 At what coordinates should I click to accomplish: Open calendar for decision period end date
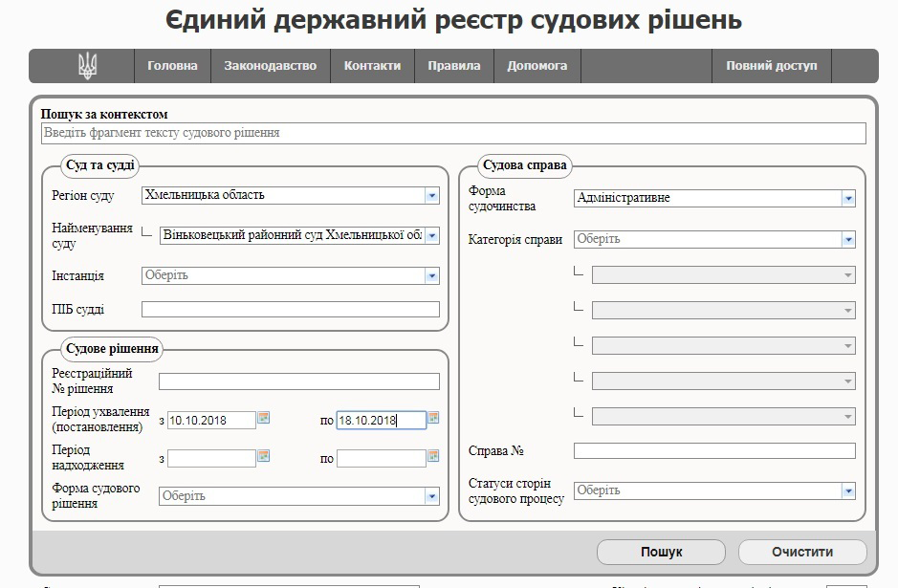coord(433,418)
